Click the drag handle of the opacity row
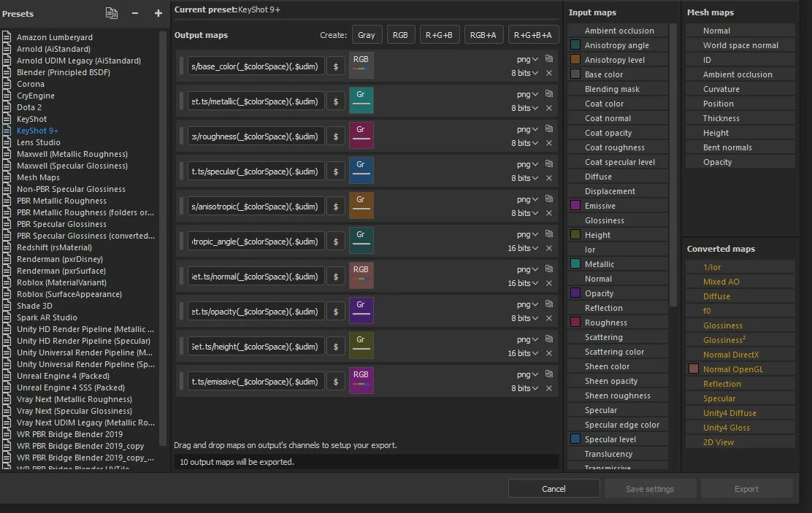The height and width of the screenshot is (513, 812). click(x=181, y=311)
